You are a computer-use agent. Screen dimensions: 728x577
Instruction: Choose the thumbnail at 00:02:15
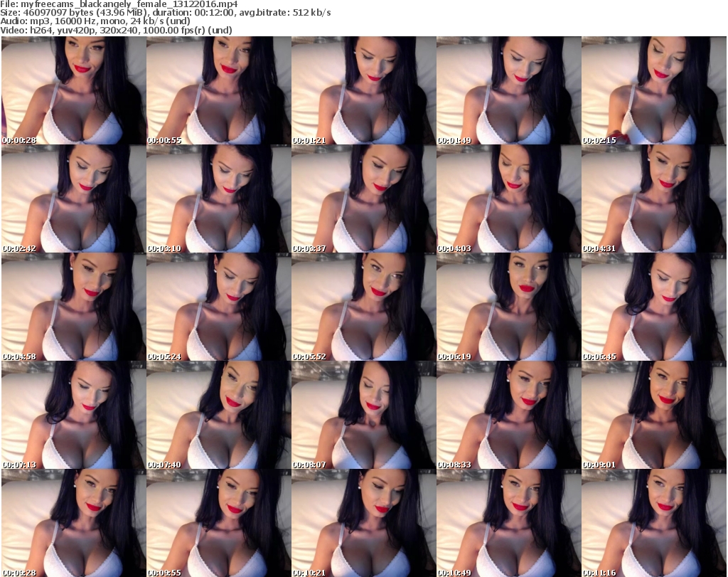click(x=654, y=90)
